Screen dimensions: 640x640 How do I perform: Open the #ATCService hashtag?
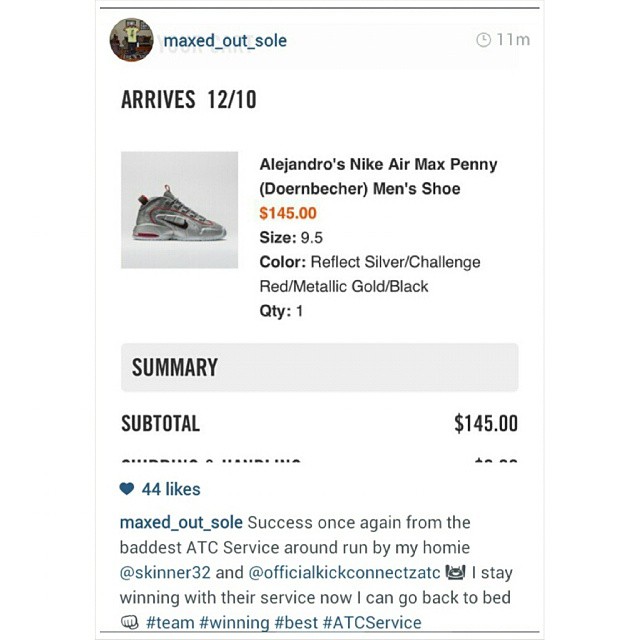coord(372,623)
